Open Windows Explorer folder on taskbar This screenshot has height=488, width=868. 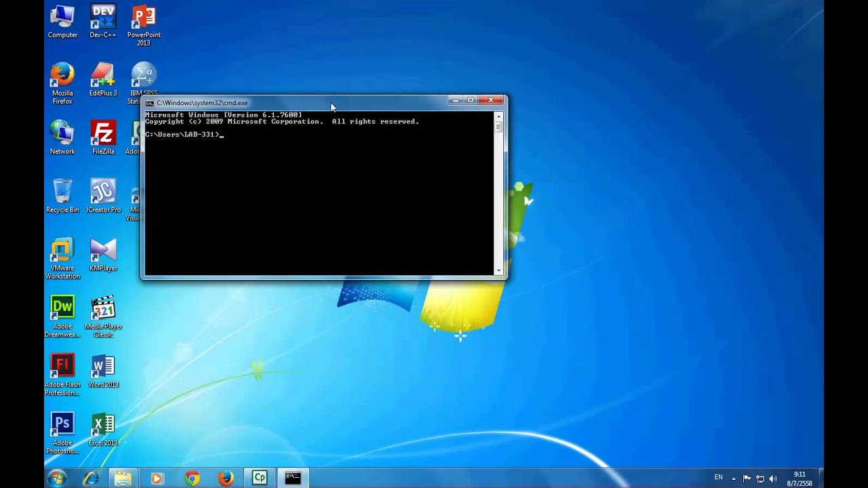pos(123,478)
